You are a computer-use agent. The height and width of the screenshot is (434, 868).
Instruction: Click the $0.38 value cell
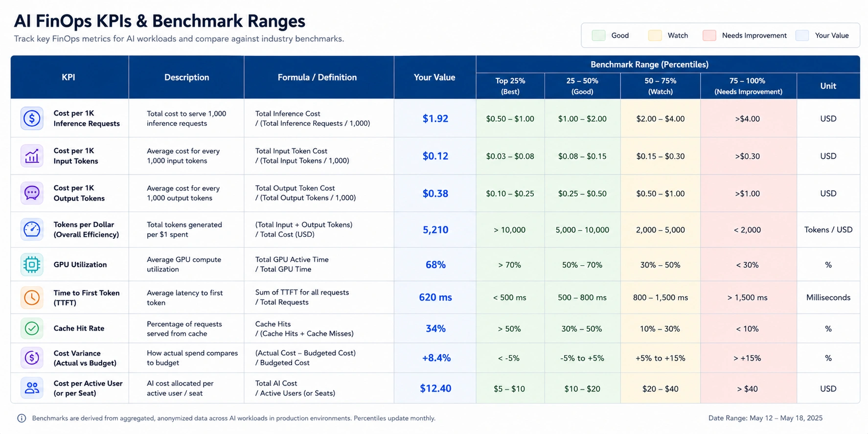[x=435, y=193]
